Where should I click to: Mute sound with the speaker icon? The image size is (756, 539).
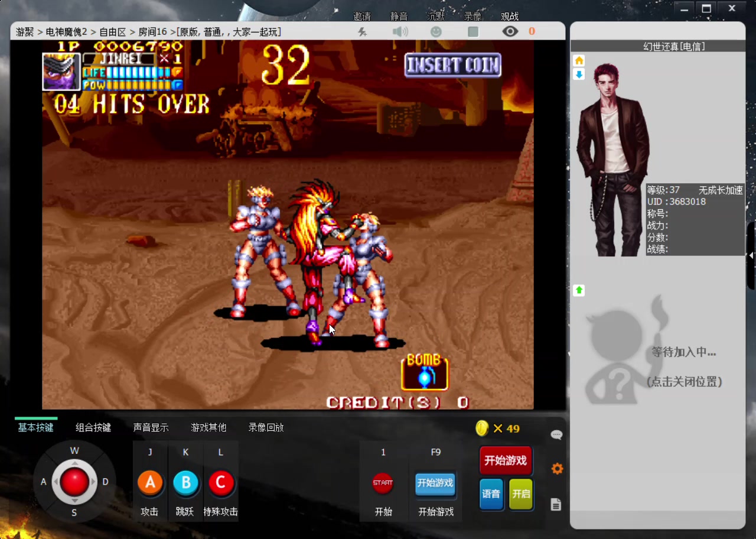coord(400,32)
